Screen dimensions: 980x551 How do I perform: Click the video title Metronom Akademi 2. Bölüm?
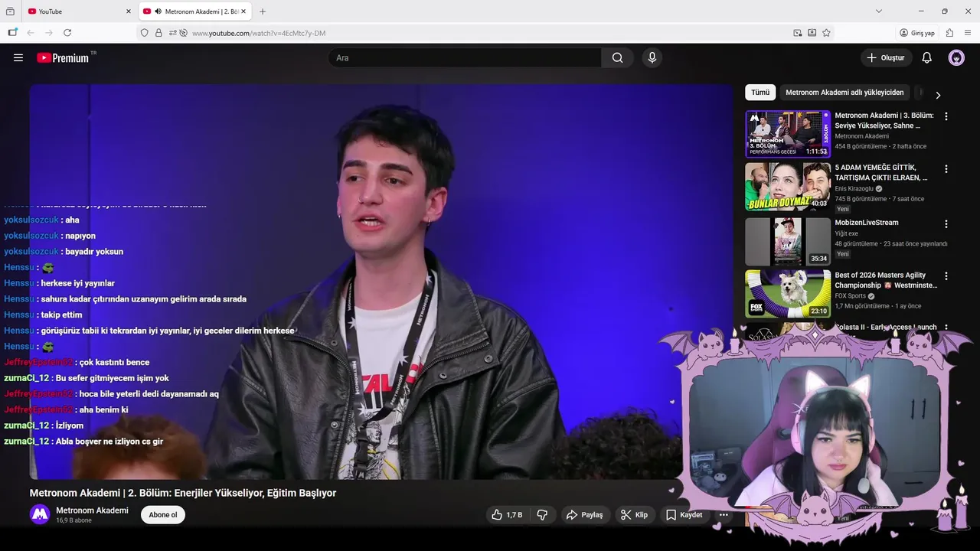pos(183,493)
